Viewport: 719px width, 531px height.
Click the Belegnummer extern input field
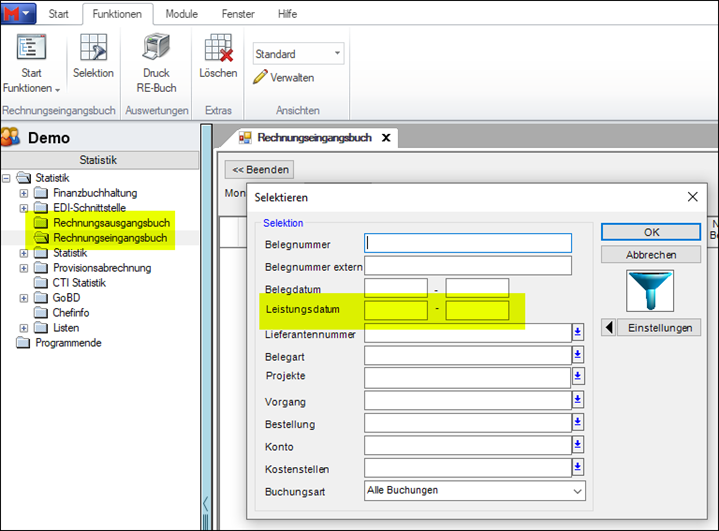(468, 265)
